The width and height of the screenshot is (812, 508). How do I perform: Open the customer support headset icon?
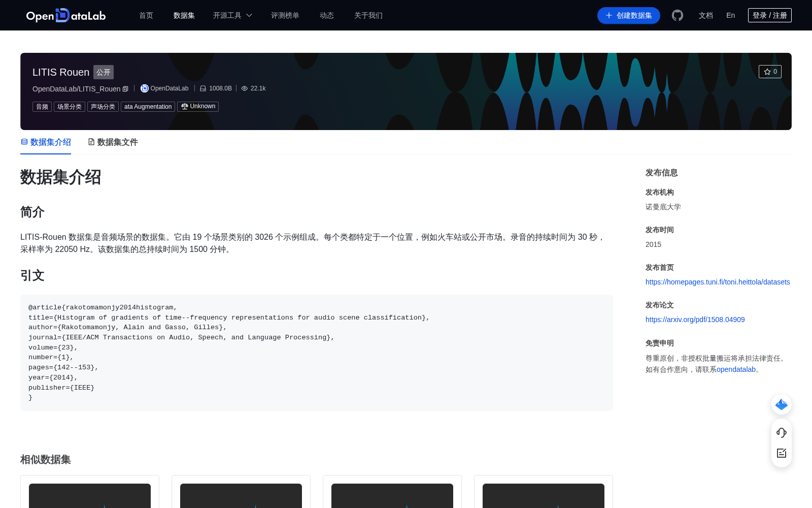point(782,433)
